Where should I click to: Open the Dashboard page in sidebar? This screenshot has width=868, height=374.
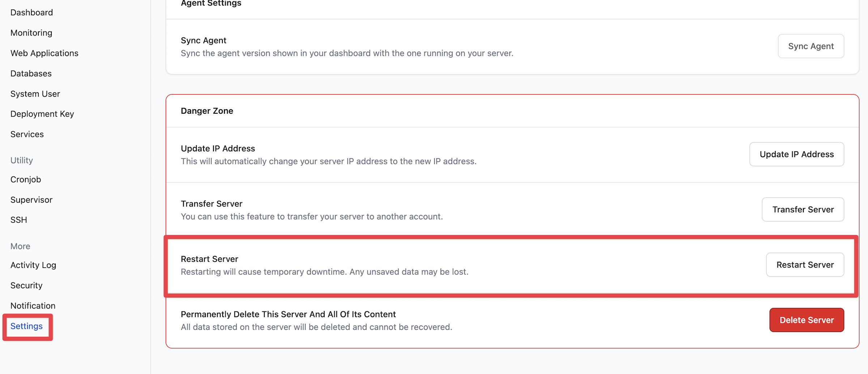click(31, 12)
